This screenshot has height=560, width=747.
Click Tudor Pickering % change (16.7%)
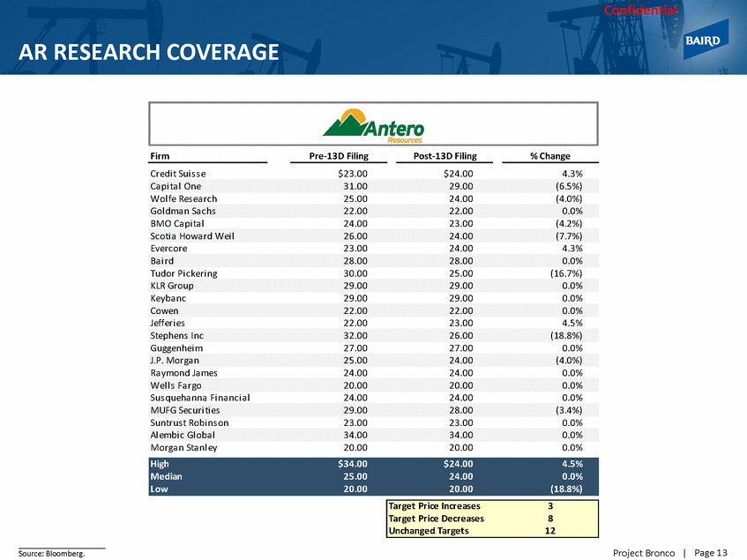(566, 273)
